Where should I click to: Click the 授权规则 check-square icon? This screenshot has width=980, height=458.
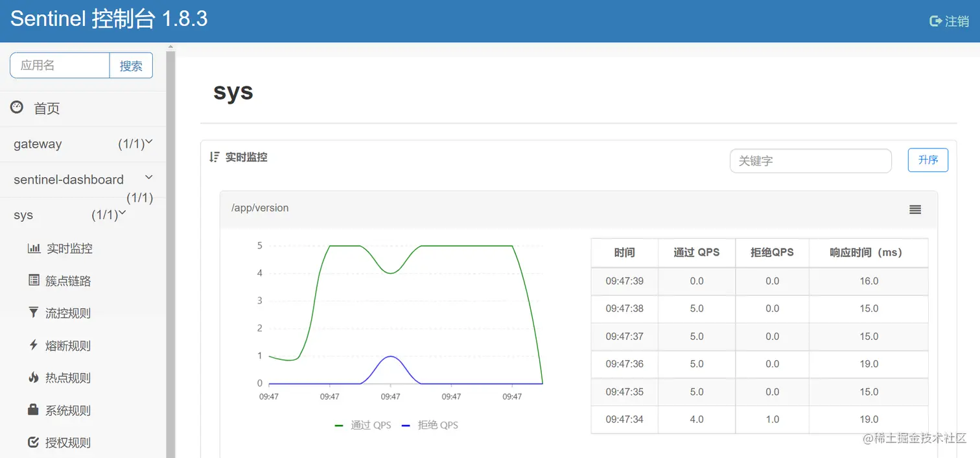pos(34,442)
